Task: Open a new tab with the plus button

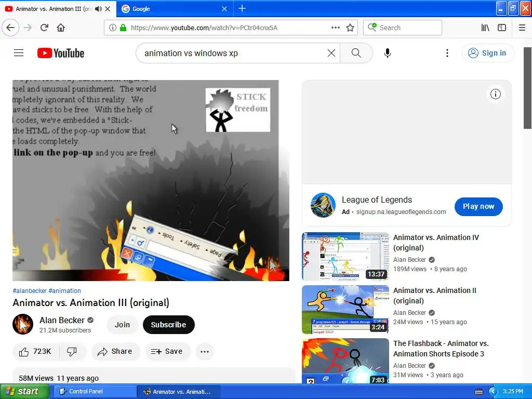Action: coord(242,8)
